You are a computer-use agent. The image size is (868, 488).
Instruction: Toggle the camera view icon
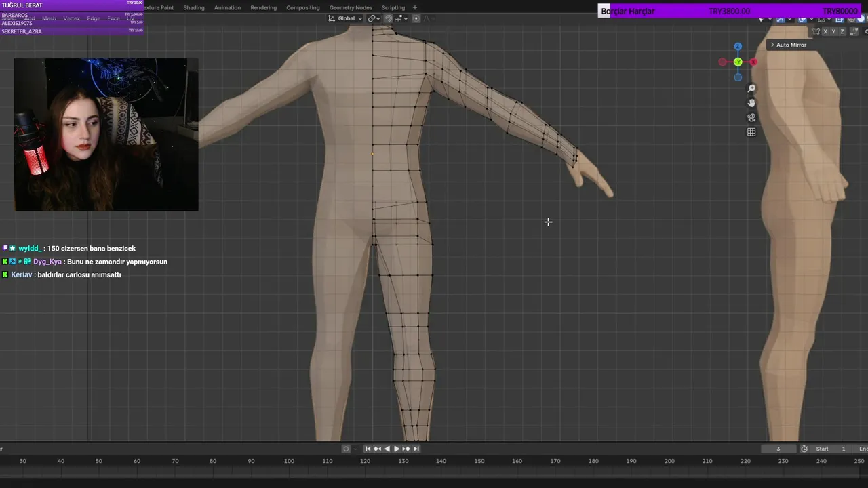(751, 117)
